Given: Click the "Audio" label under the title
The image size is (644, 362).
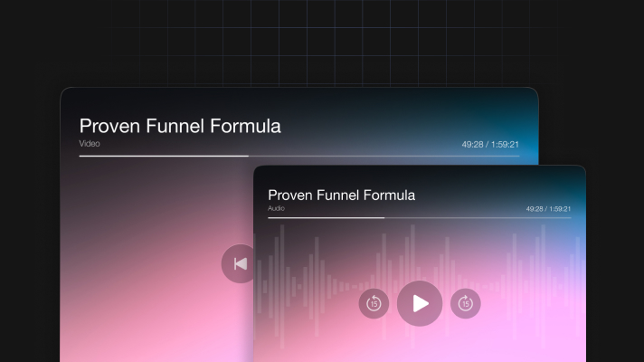Looking at the screenshot, I should pos(276,208).
